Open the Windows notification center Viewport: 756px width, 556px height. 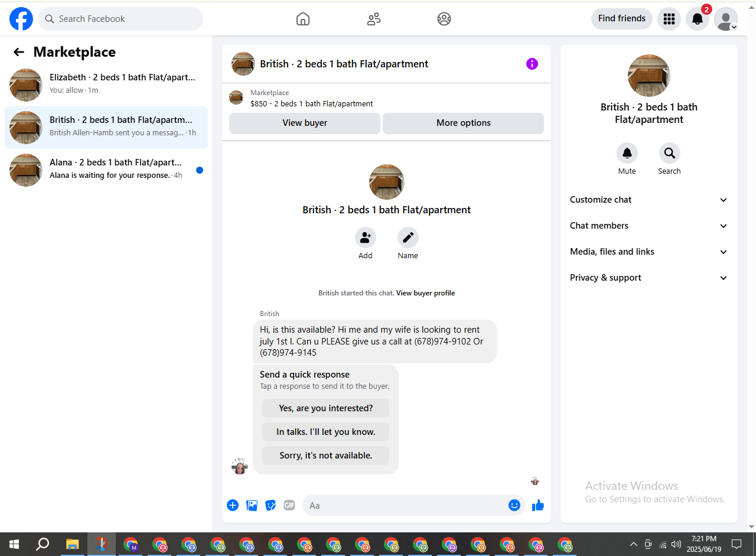click(x=737, y=544)
